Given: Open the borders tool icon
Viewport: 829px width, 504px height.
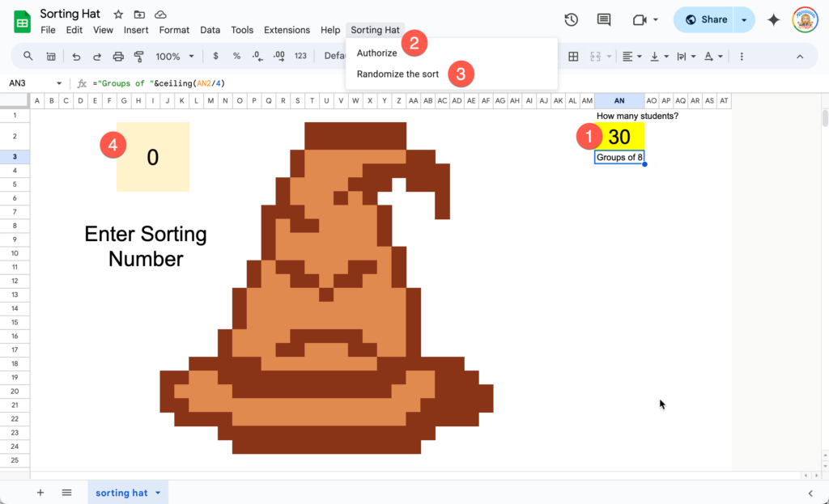Looking at the screenshot, I should click(x=573, y=57).
